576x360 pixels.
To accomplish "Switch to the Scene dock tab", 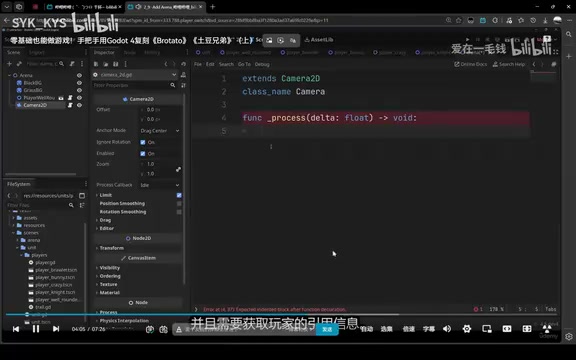I will pos(14,53).
